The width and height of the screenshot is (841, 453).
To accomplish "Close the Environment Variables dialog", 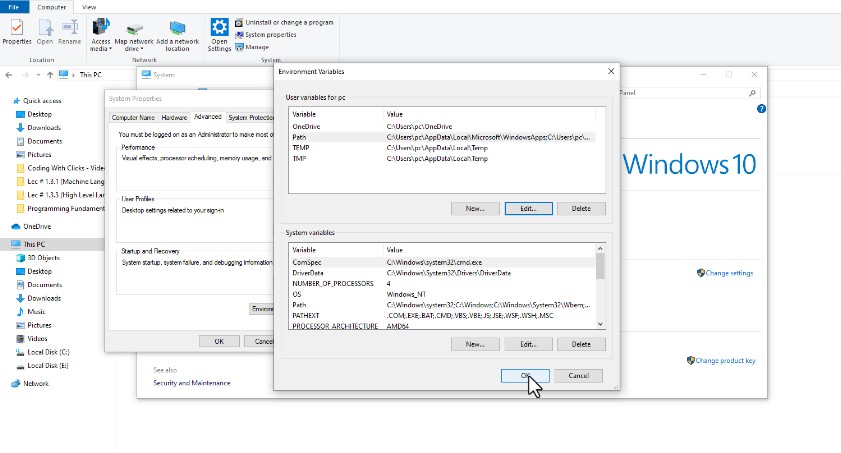I will [x=610, y=71].
